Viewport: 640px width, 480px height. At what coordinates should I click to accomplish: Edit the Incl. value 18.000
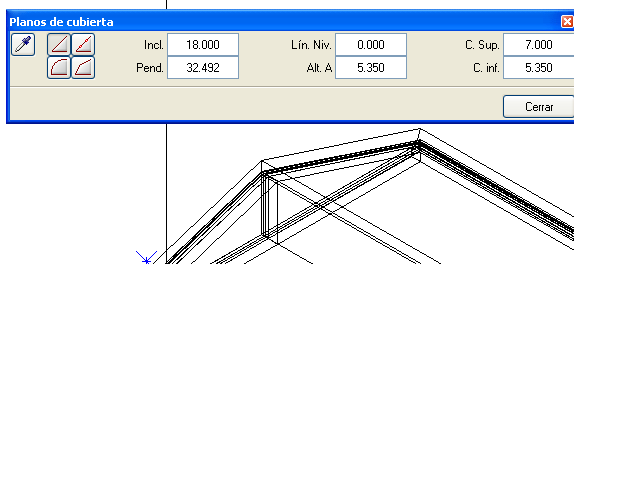pos(203,44)
